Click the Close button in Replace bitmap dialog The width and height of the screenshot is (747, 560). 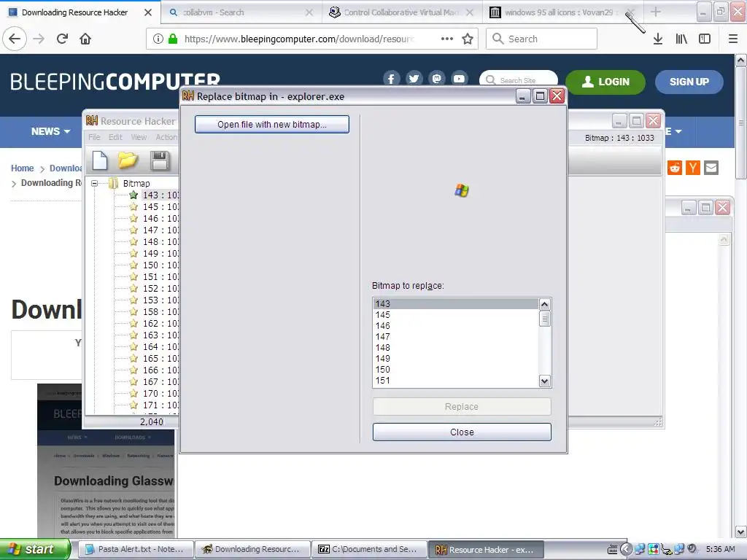tap(462, 432)
